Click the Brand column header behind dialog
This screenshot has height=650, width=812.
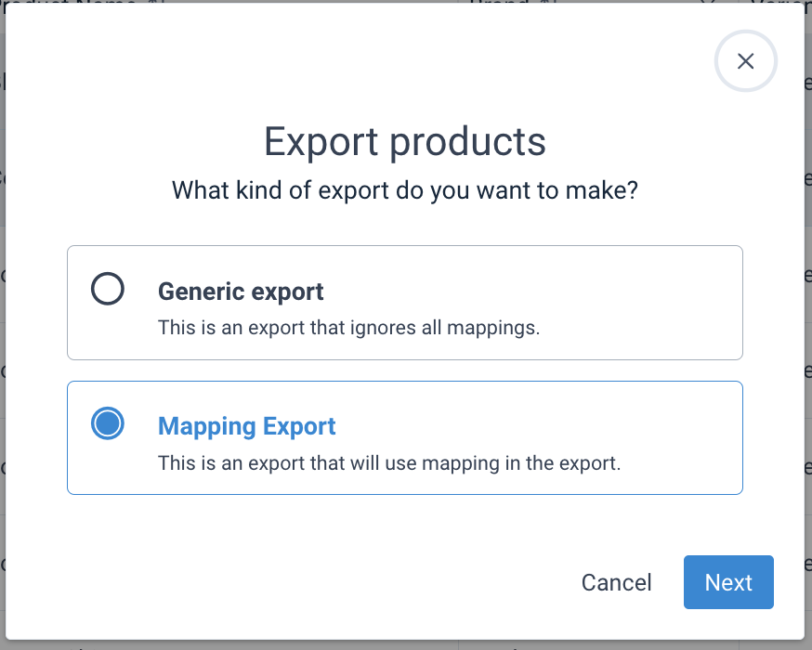click(x=498, y=3)
